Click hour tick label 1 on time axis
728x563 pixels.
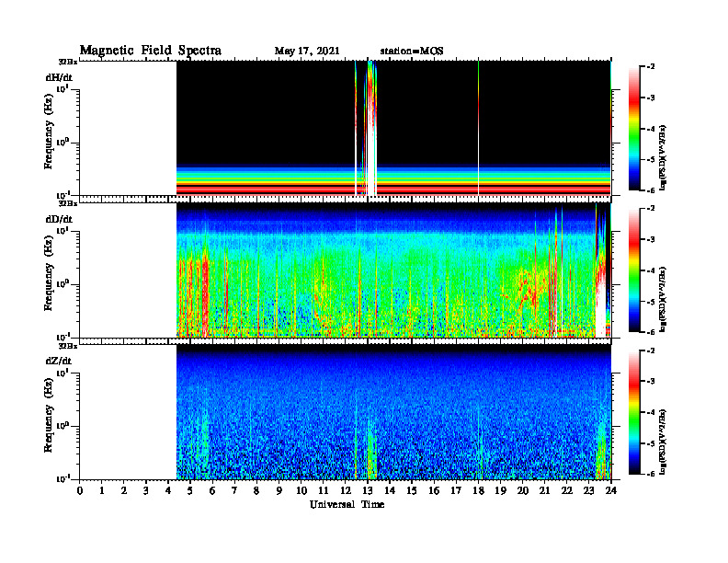(102, 491)
